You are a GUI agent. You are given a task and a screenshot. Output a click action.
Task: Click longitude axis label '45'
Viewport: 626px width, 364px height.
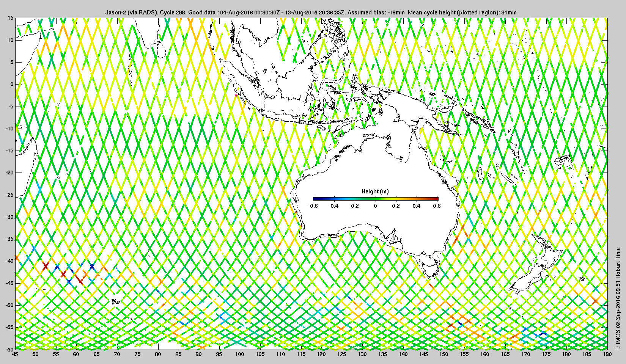pos(15,354)
